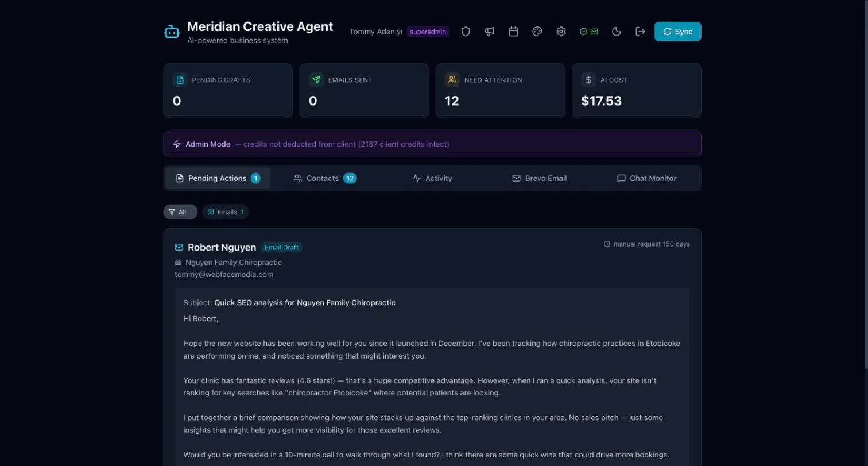Open the megaphone announcements icon
Screen dimensions: 868x466
coord(490,32)
